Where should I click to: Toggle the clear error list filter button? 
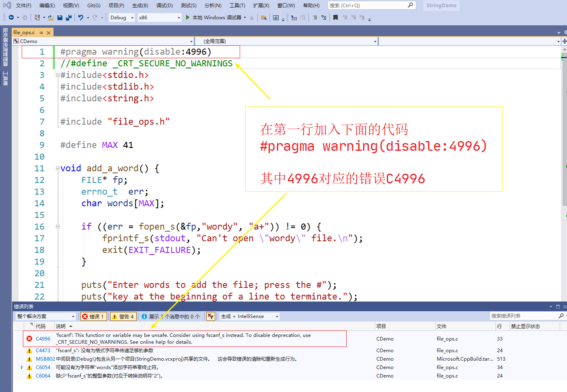coord(211,316)
